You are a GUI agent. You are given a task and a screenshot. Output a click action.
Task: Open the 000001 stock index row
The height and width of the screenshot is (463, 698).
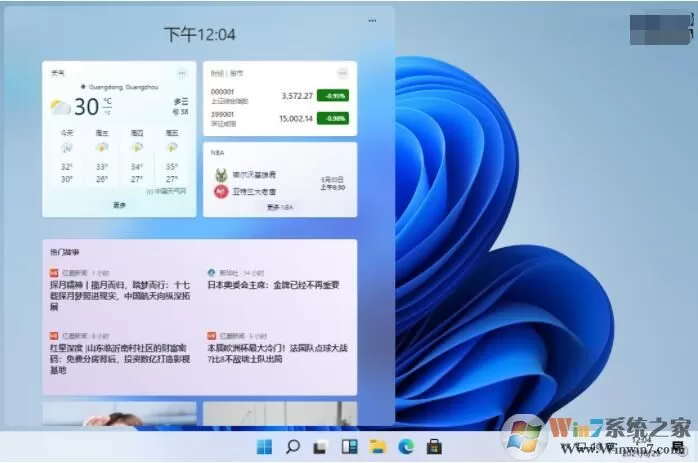pos(280,96)
